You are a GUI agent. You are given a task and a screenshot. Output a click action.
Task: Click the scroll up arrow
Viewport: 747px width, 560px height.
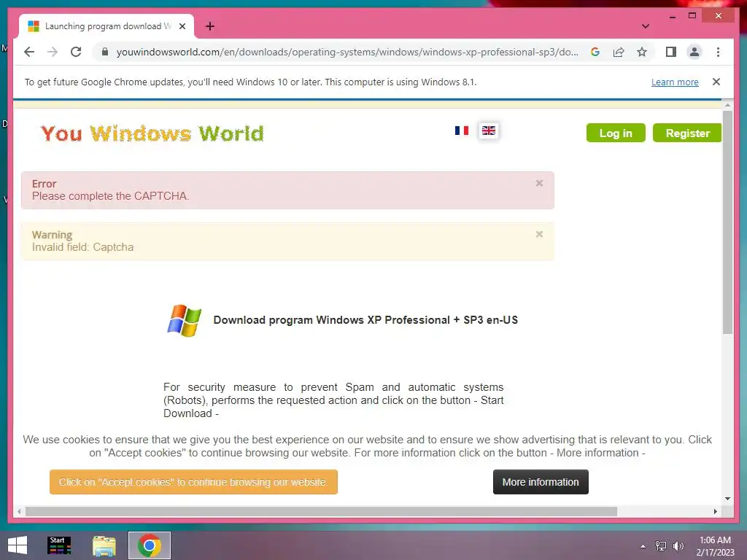[x=727, y=105]
